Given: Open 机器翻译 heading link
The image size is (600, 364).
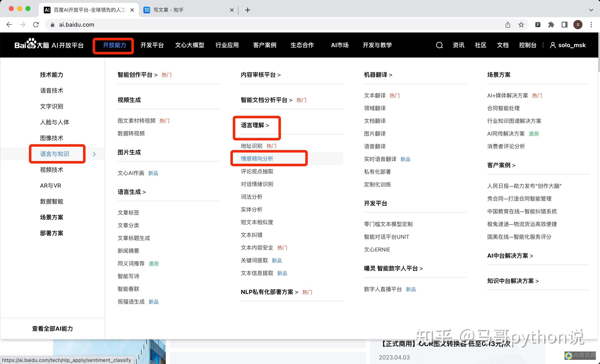Looking at the screenshot, I should (x=378, y=75).
